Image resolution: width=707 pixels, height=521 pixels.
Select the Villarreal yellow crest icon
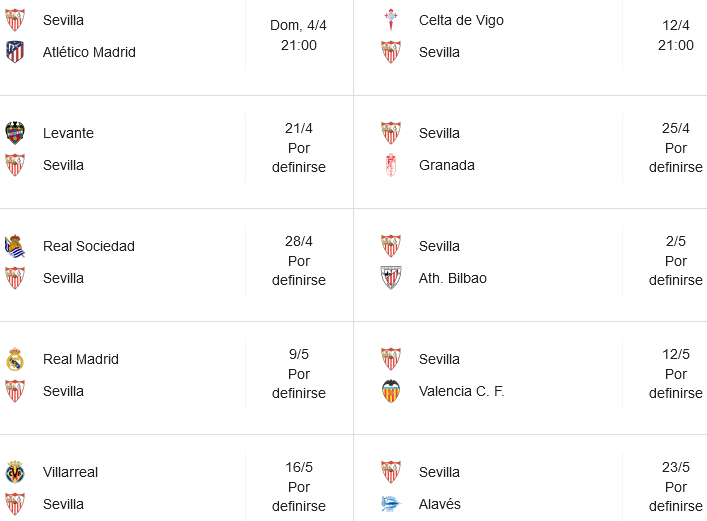[15, 472]
